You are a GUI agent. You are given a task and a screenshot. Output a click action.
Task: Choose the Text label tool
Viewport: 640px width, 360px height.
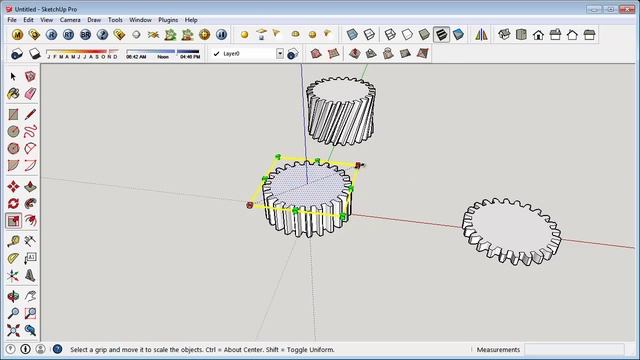click(30, 258)
